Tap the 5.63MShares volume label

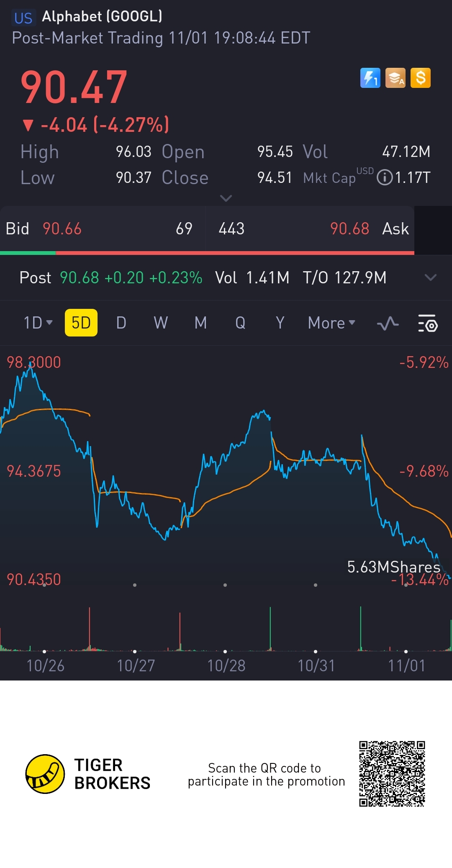click(x=394, y=567)
